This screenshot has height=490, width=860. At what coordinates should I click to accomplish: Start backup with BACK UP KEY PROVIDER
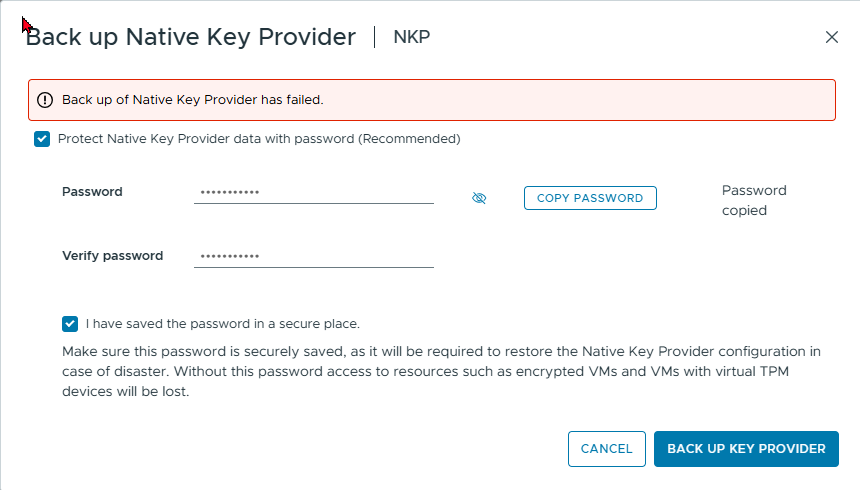click(746, 449)
